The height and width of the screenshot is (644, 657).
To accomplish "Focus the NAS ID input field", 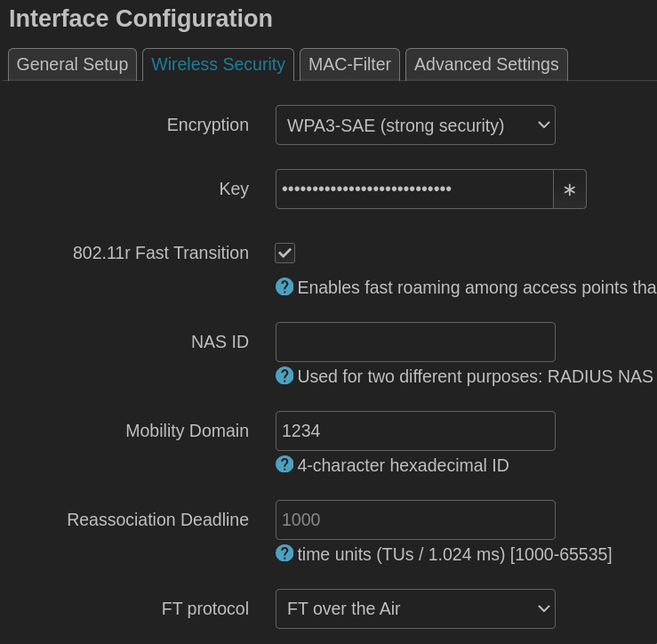I will 415,342.
